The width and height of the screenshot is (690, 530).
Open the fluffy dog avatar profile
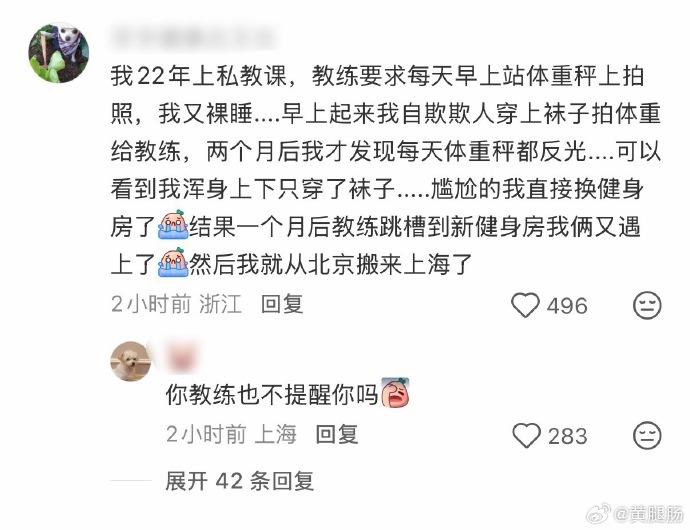131,361
